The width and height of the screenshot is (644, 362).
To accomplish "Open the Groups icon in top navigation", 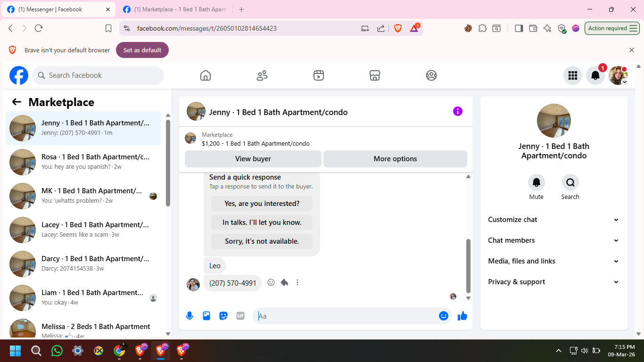I will 431,75.
